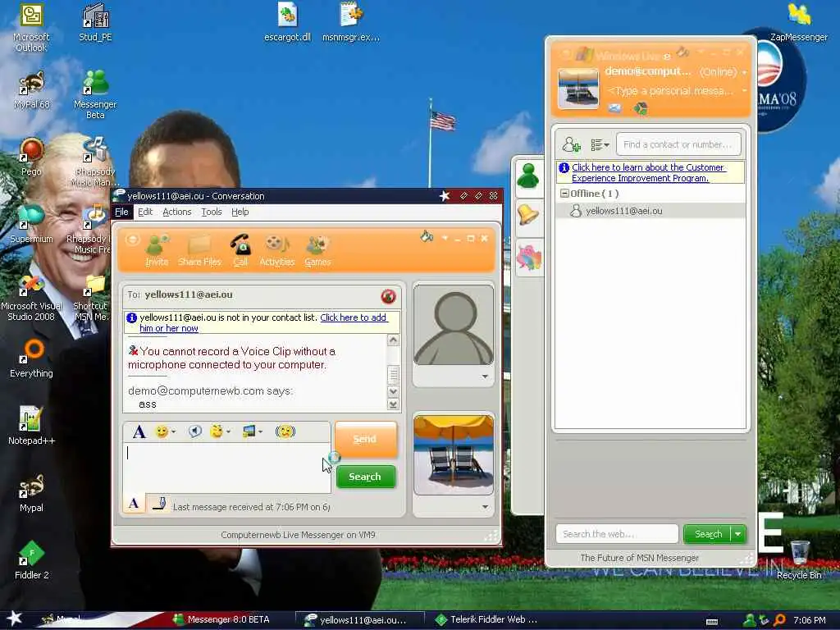840x630 pixels.
Task: Click the personal message field in Messenger
Action: [x=672, y=91]
